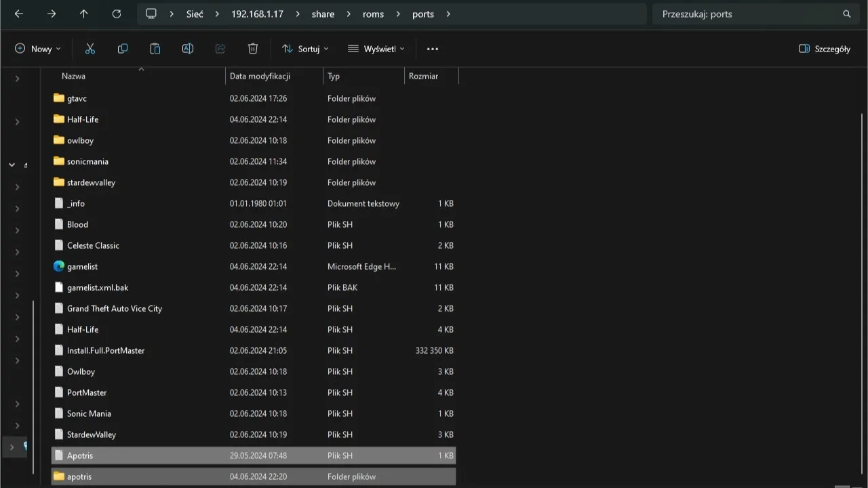
Task: Refresh the current folder view
Action: click(117, 14)
